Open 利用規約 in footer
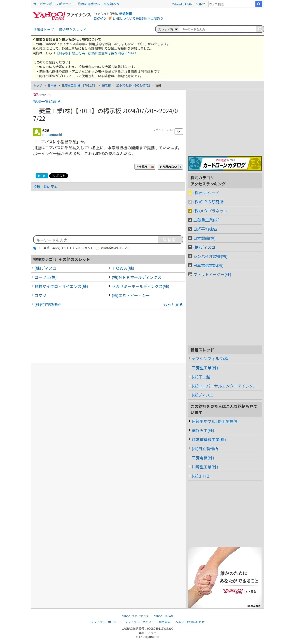 [x=164, y=622]
